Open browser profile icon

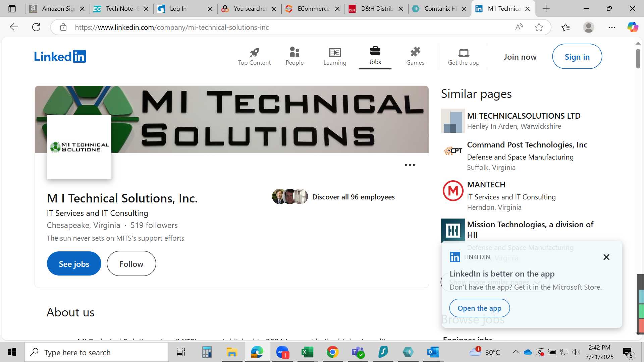pos(589,27)
